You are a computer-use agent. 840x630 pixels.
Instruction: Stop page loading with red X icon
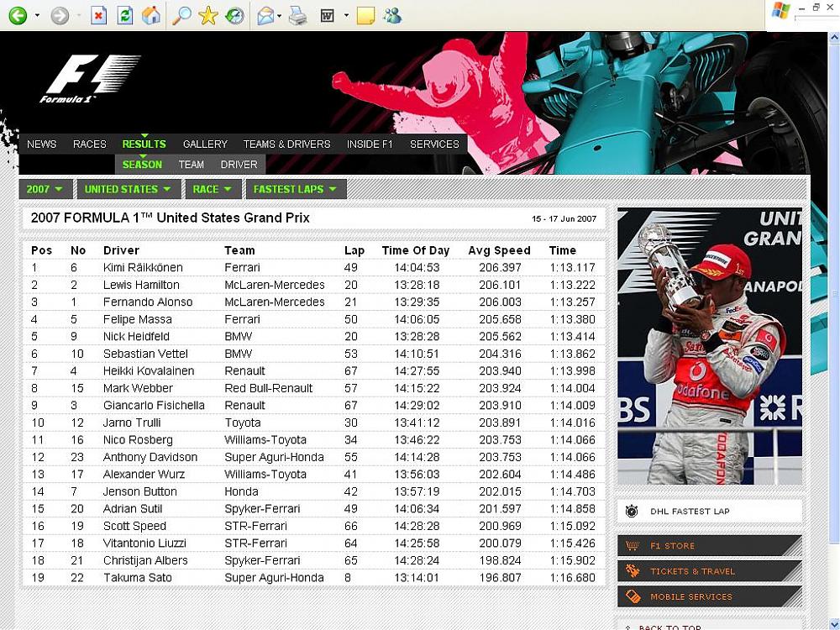click(99, 15)
